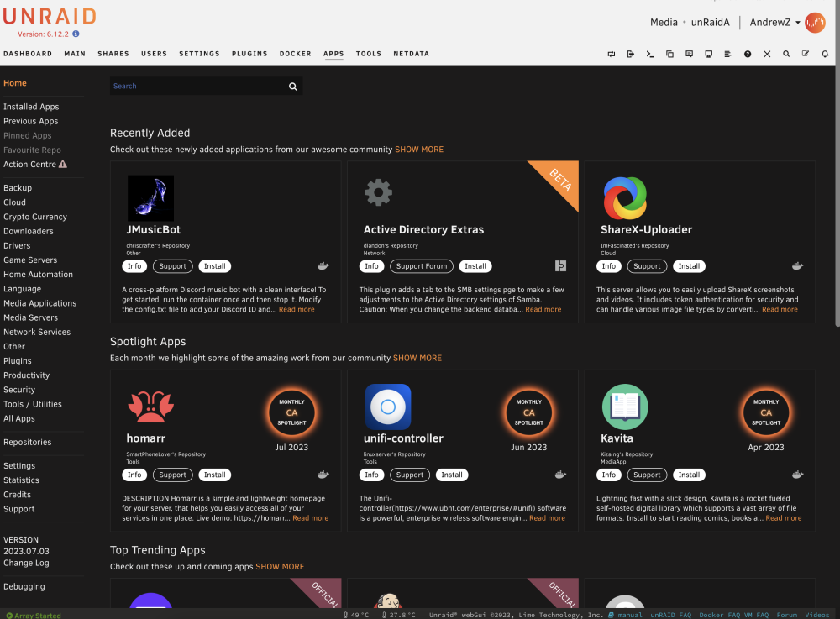Select Media Servers category
Image resolution: width=840 pixels, height=619 pixels.
tap(30, 317)
